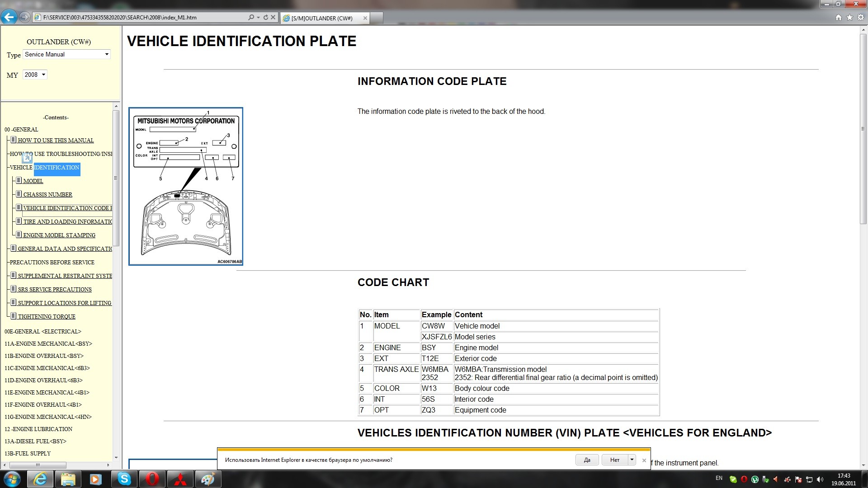Click document icon beside ENGINE MODEL STAMPING
Image resolution: width=868 pixels, height=488 pixels.
[x=19, y=235]
